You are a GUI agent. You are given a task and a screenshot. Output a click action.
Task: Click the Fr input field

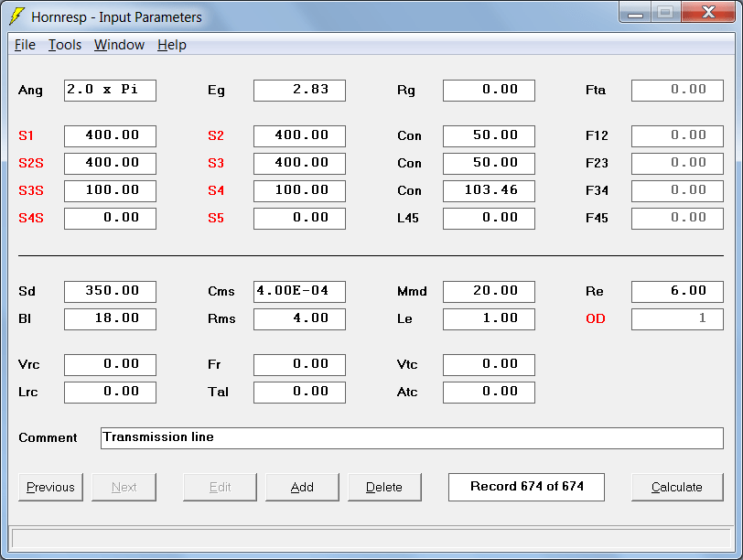tap(299, 365)
